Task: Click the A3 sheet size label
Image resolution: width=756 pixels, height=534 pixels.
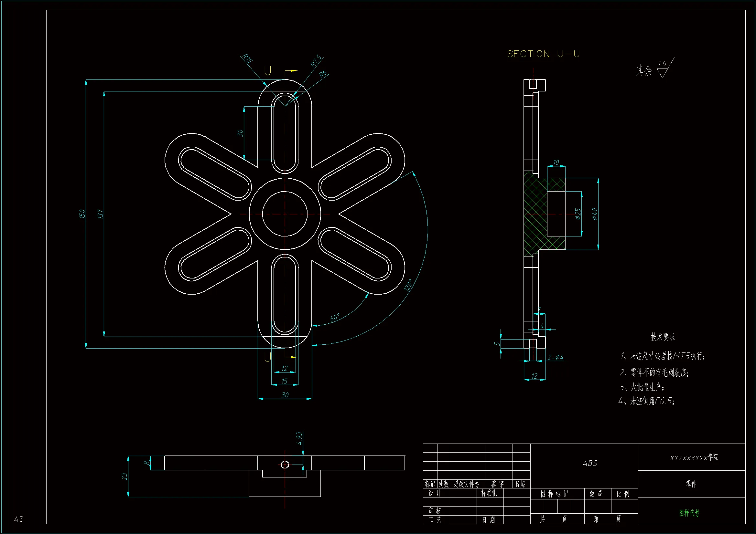Action: click(18, 519)
